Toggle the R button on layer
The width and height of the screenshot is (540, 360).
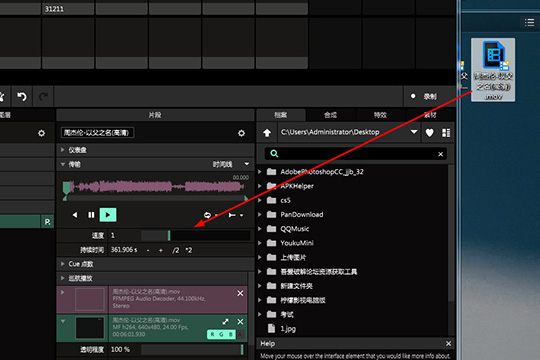point(47,222)
